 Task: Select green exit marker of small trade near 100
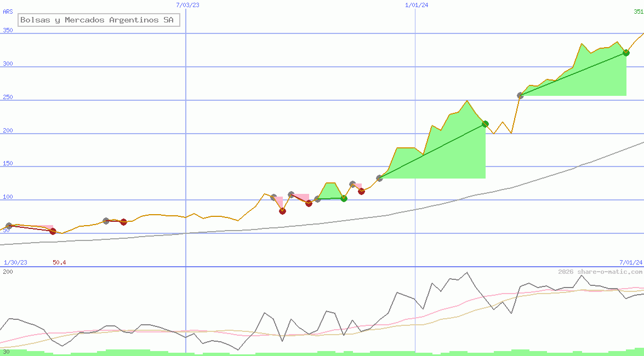[344, 198]
